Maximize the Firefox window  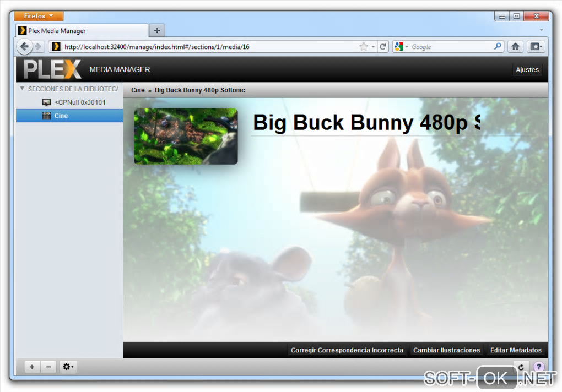(x=516, y=16)
